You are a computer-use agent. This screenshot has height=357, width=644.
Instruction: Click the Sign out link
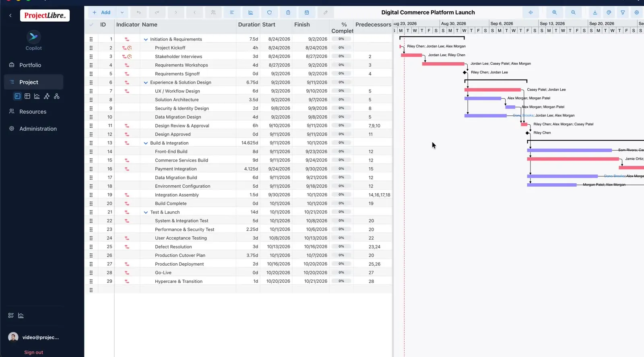33,352
